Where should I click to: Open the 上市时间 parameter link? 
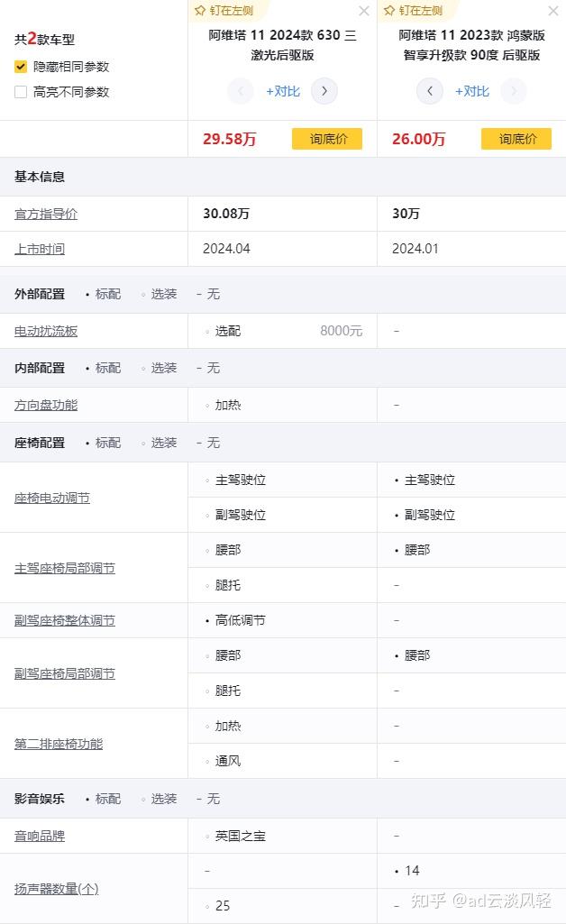(x=40, y=249)
